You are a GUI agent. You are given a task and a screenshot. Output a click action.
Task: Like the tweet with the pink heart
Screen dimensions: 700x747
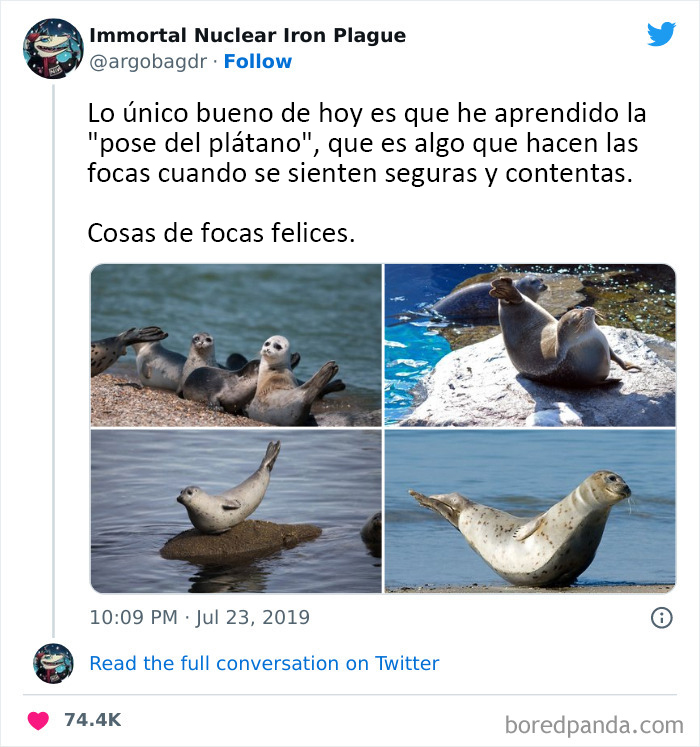[38, 720]
